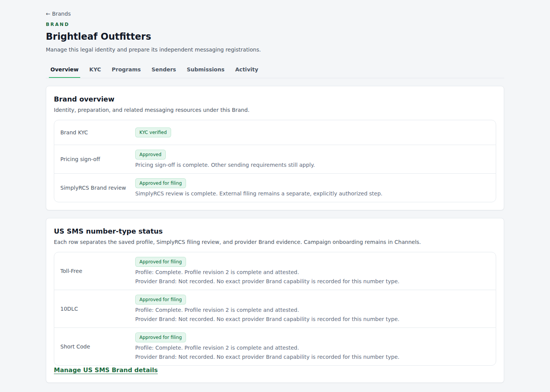Click Manage US SMS Brand details link
The width and height of the screenshot is (550, 392).
point(106,370)
